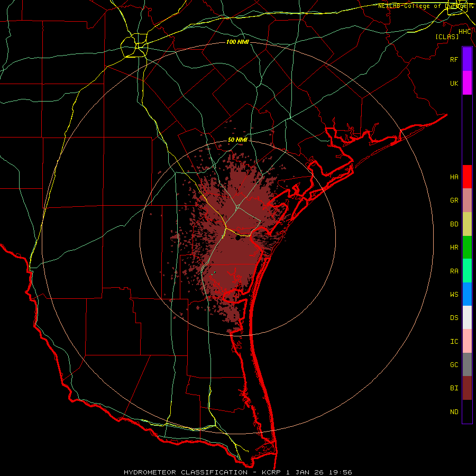Click the HA legend label
Image resolution: width=476 pixels, height=476 pixels.
coord(454,177)
